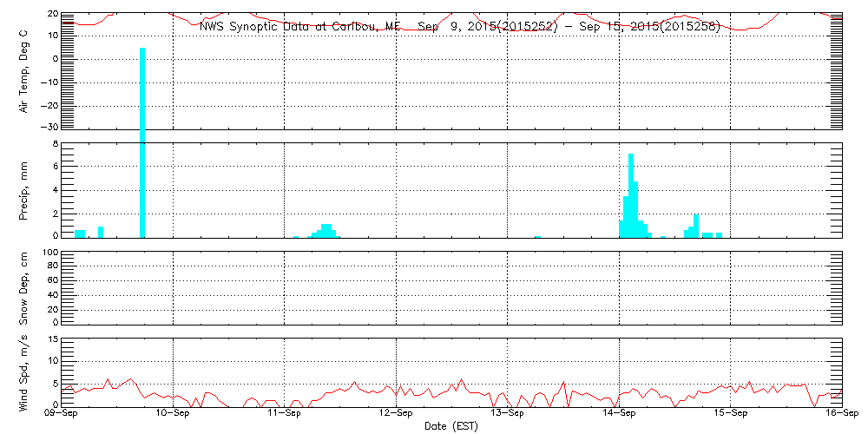Click the "15" tick on wind speed axis

click(x=52, y=339)
